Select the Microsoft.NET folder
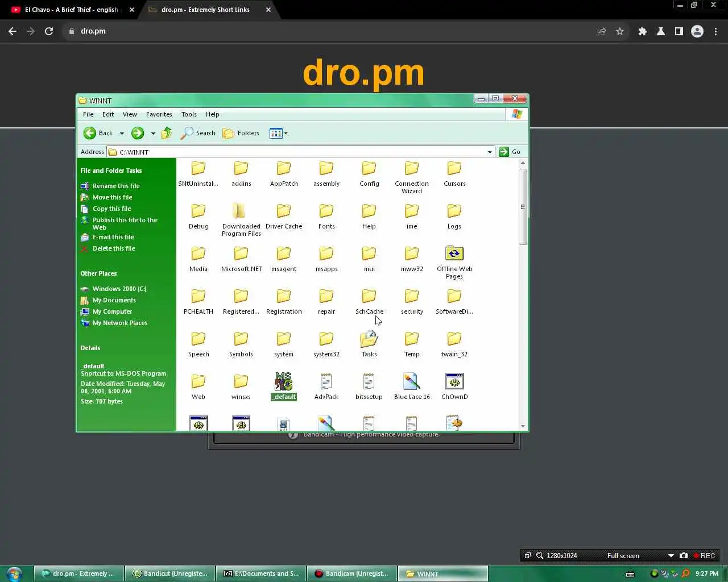Viewport: 728px width, 582px height. pos(241,259)
